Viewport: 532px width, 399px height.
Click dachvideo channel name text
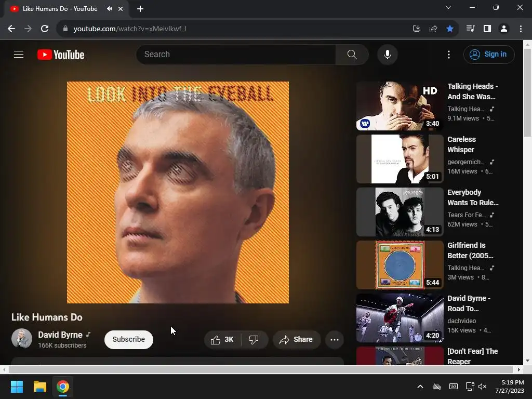tap(461, 321)
